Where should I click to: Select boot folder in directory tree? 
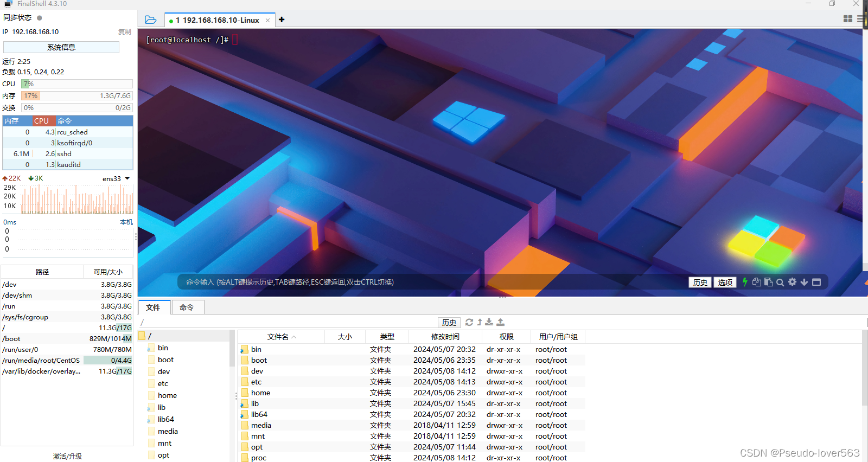[x=165, y=360]
